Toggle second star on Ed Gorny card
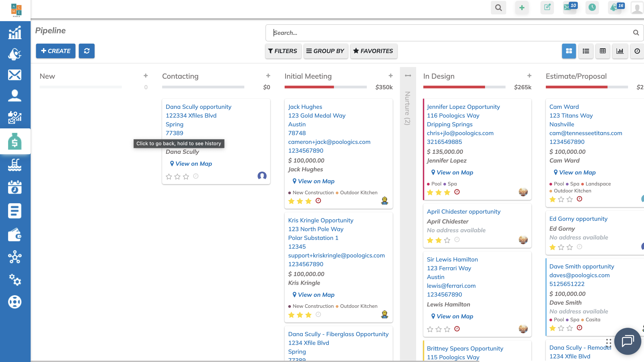 pyautogui.click(x=561, y=247)
